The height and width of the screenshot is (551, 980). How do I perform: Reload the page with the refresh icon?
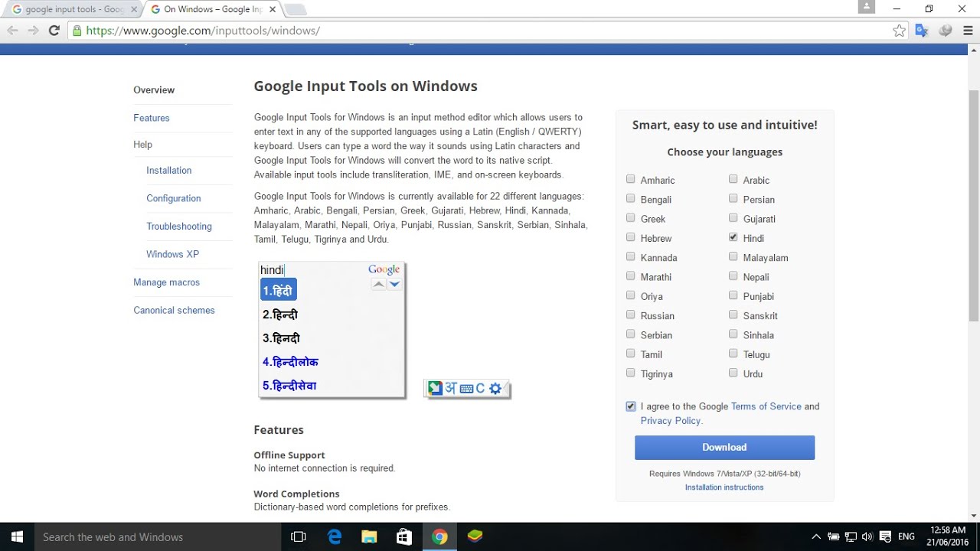click(54, 31)
